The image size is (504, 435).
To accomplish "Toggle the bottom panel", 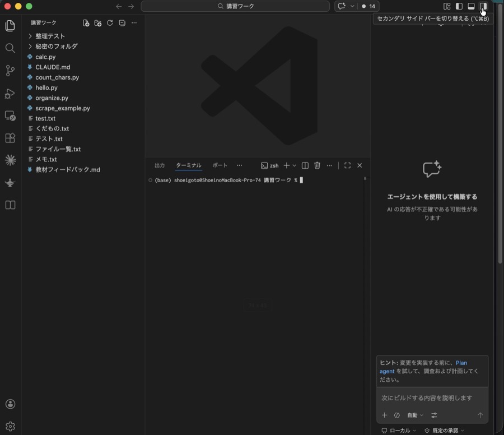I will [471, 6].
